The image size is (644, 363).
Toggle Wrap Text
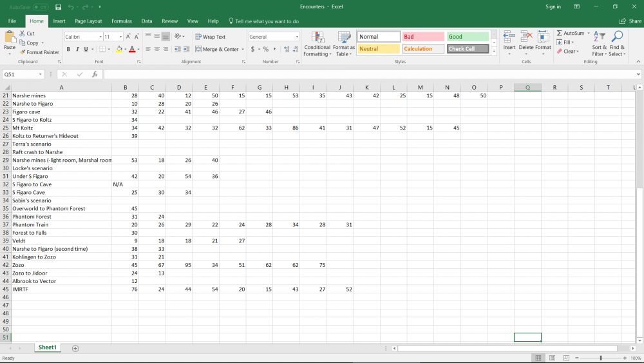pyautogui.click(x=211, y=37)
